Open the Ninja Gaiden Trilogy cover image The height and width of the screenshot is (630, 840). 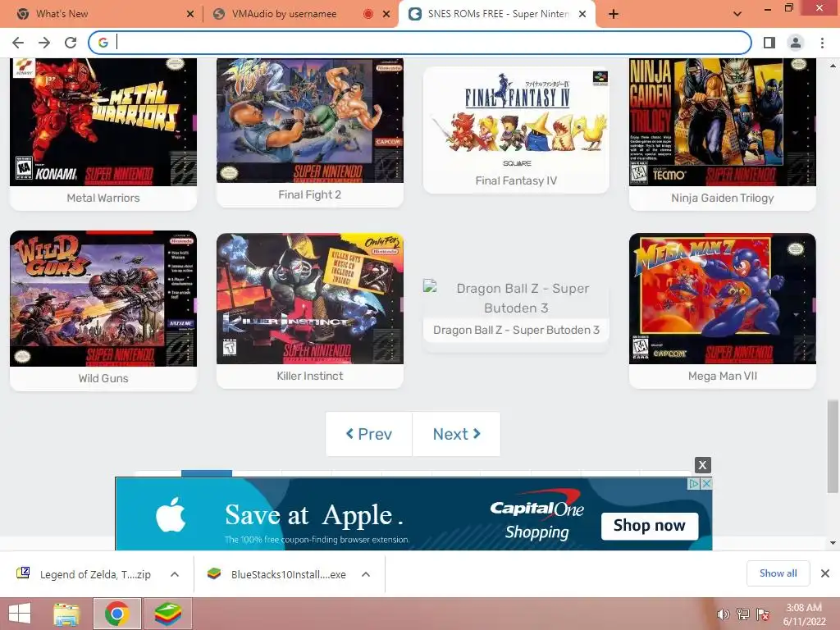pyautogui.click(x=722, y=122)
